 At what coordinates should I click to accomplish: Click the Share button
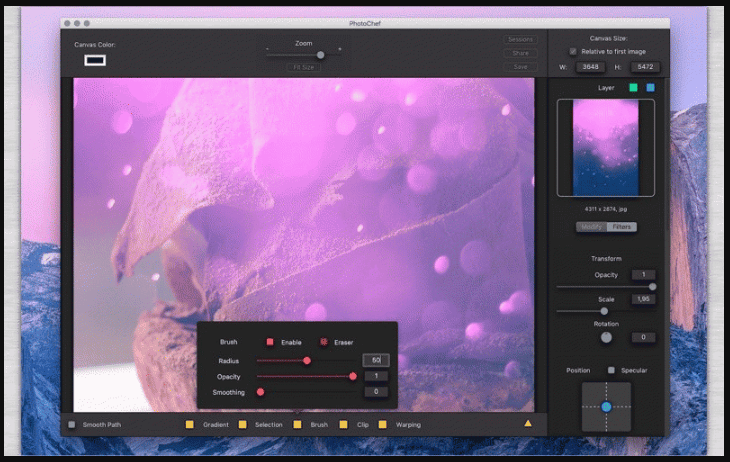520,53
